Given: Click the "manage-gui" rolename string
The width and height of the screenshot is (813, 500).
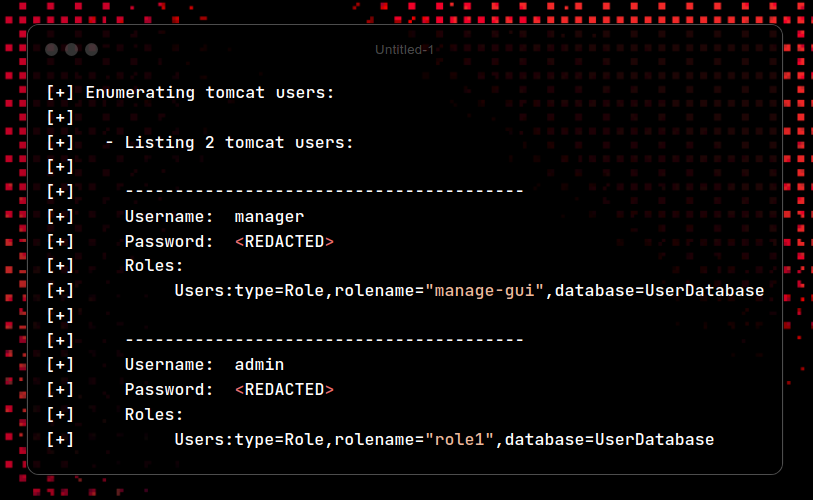Looking at the screenshot, I should click(x=484, y=291).
